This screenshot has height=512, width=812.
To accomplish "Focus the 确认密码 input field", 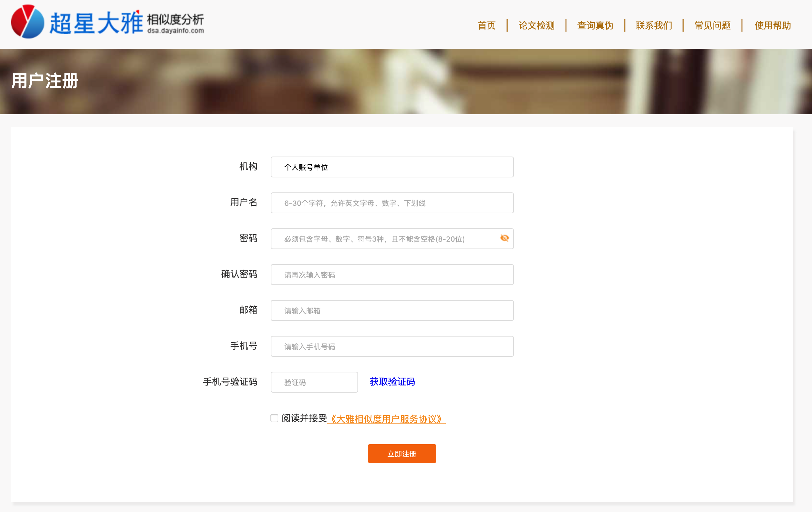I will coord(392,275).
